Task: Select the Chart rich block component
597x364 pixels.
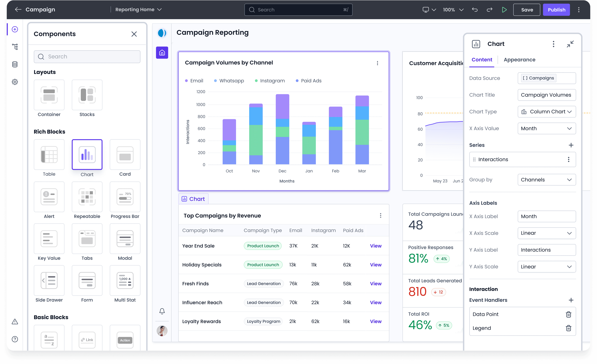Action: click(87, 155)
